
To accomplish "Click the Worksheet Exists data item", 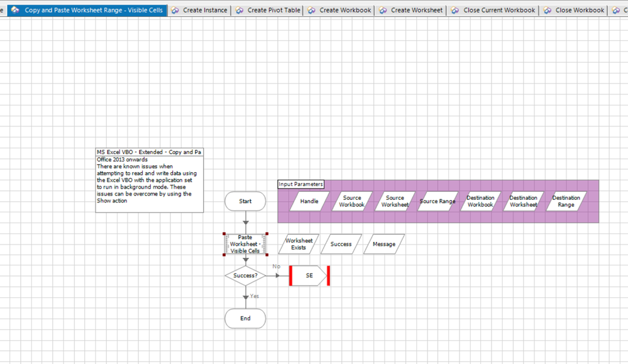I will [299, 244].
